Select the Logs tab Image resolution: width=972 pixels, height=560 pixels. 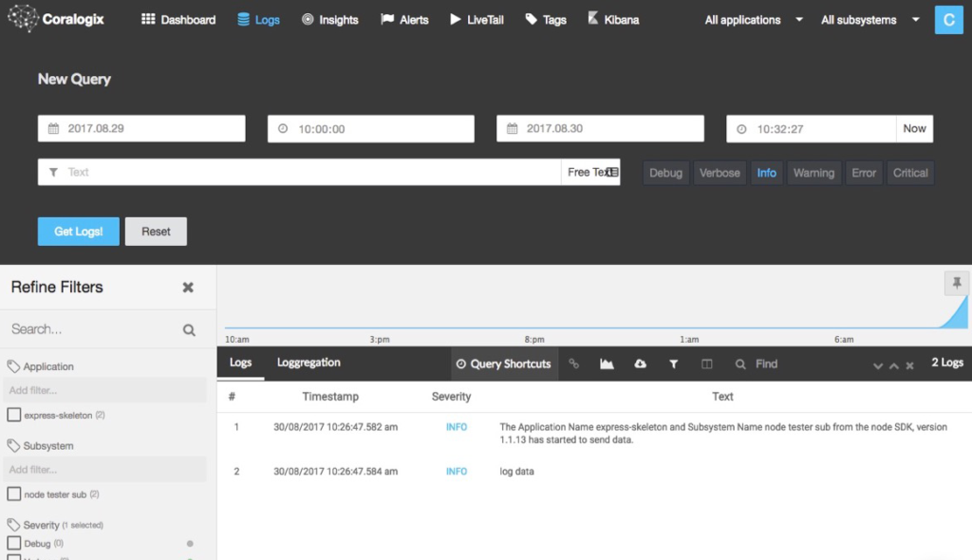(x=240, y=363)
